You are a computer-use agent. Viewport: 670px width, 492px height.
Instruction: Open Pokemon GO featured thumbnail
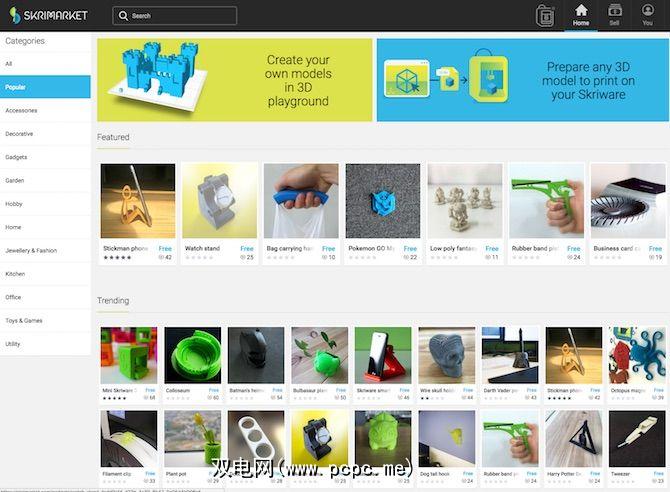pos(383,201)
